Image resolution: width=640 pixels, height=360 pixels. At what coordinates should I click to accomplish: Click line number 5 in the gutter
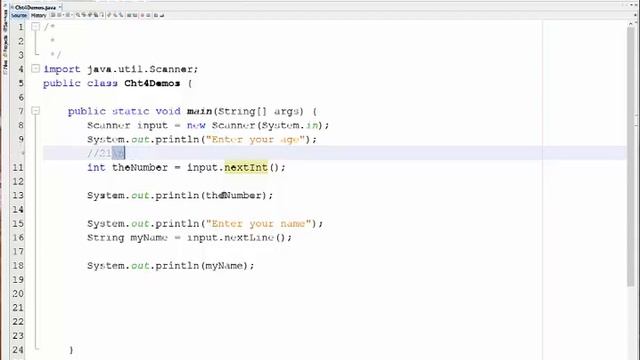pyautogui.click(x=21, y=83)
